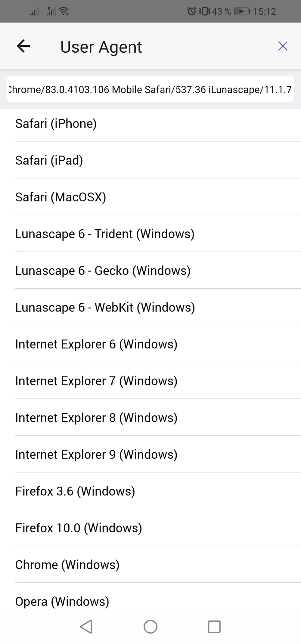Tap the back arrow icon

(23, 46)
